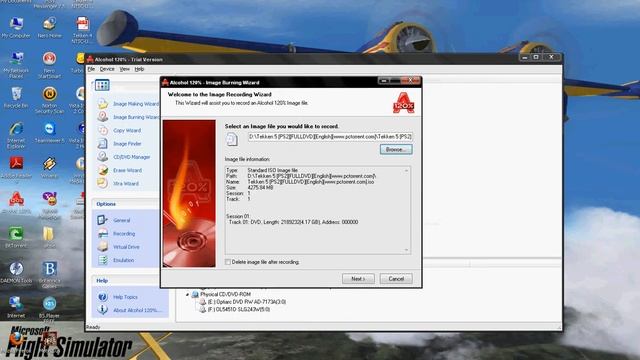Click the Browse button
The image size is (640, 360).
click(x=396, y=149)
